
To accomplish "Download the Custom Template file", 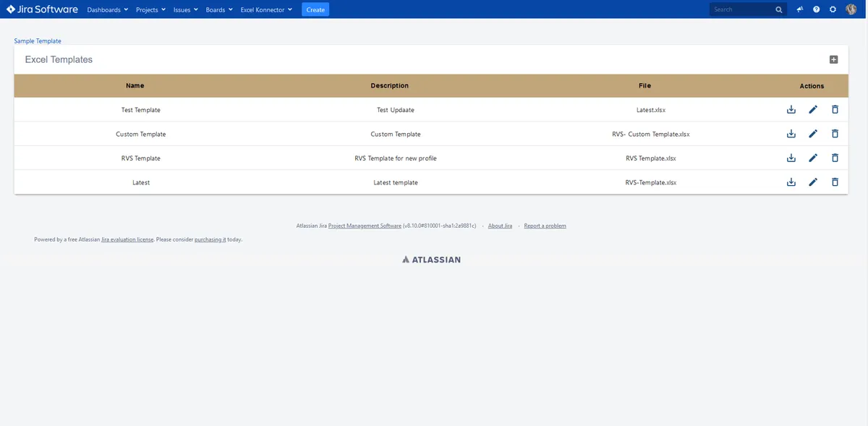I will [791, 134].
